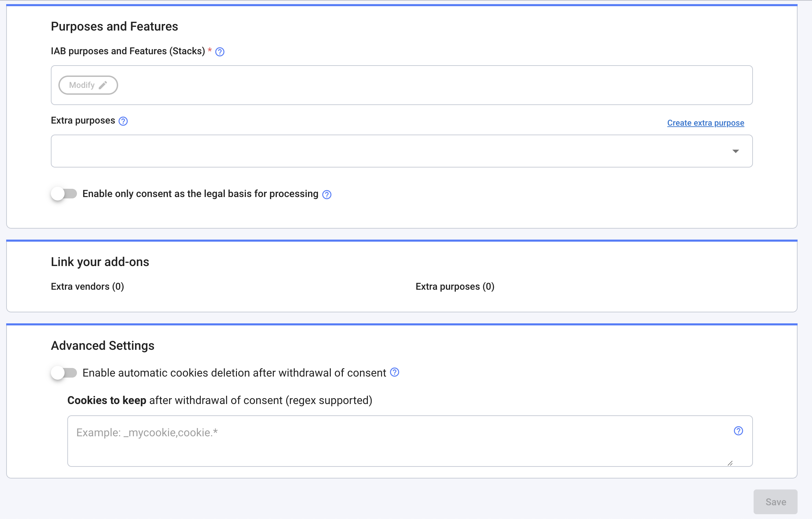Open help for automatic cookies deletion

click(x=395, y=372)
